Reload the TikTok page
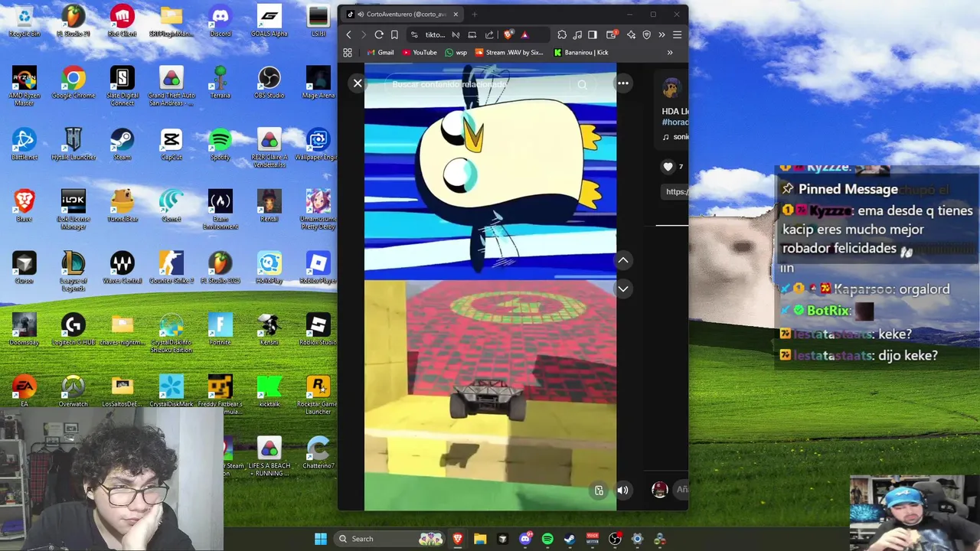This screenshot has width=980, height=551. click(379, 34)
